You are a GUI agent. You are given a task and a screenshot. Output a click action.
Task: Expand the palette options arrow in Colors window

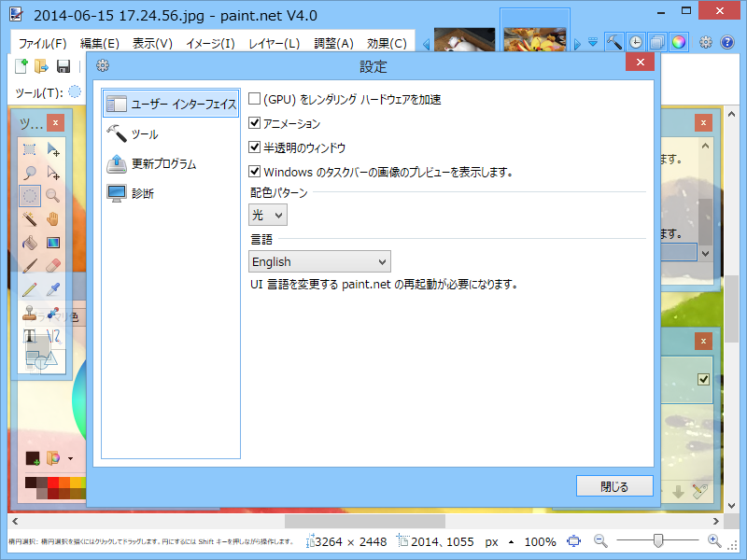(70, 458)
